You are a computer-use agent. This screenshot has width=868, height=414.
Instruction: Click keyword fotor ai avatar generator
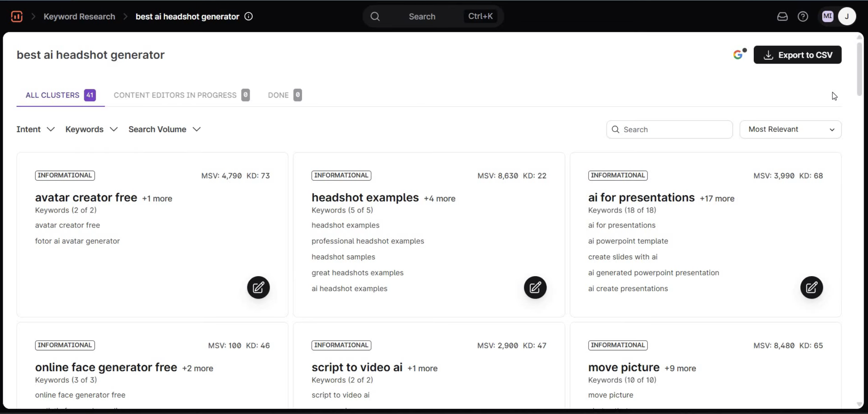click(77, 241)
